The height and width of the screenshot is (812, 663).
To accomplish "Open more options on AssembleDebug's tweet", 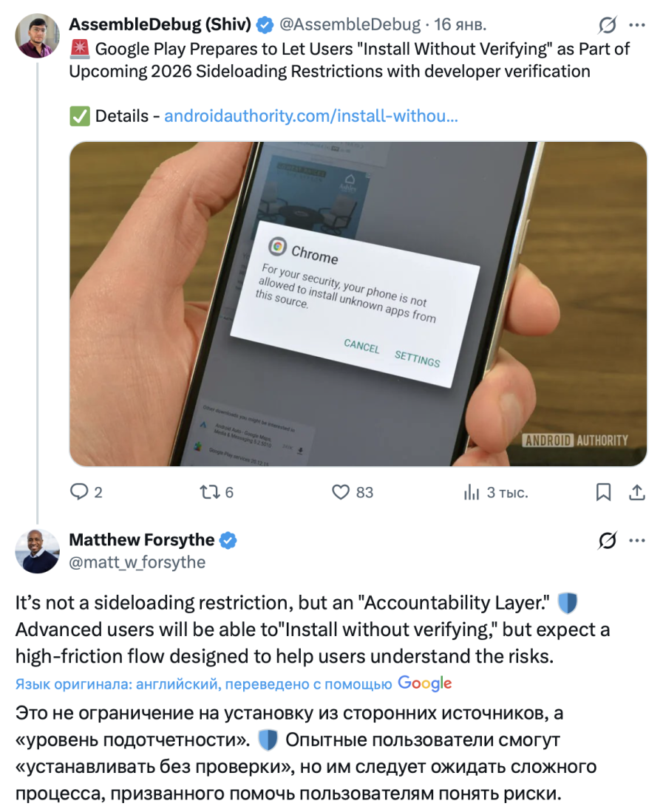I will pos(637,25).
